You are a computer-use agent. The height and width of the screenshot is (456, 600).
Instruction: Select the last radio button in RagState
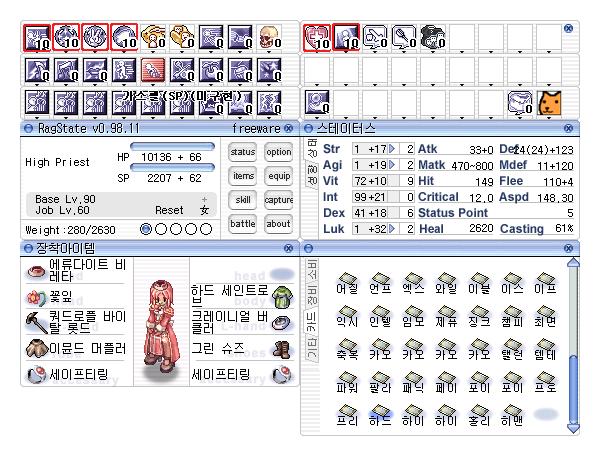pos(206,228)
